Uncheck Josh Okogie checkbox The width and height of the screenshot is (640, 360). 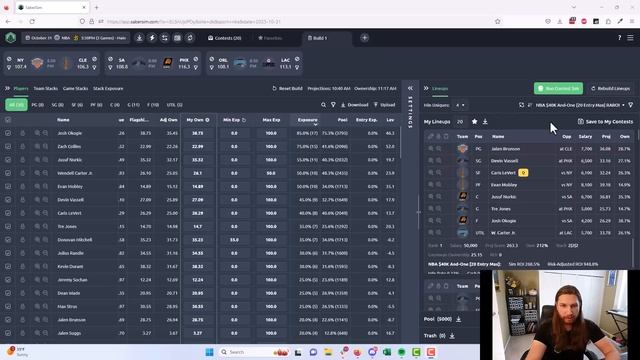click(8, 133)
